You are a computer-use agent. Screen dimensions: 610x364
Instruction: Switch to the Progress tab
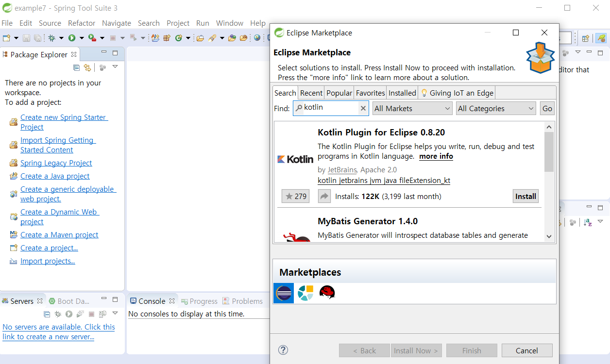coord(199,301)
